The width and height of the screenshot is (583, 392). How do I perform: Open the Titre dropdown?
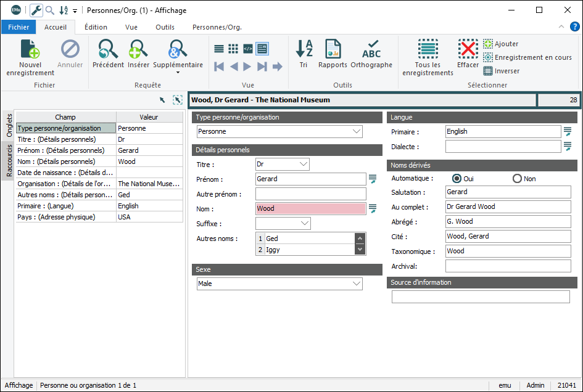(x=303, y=164)
